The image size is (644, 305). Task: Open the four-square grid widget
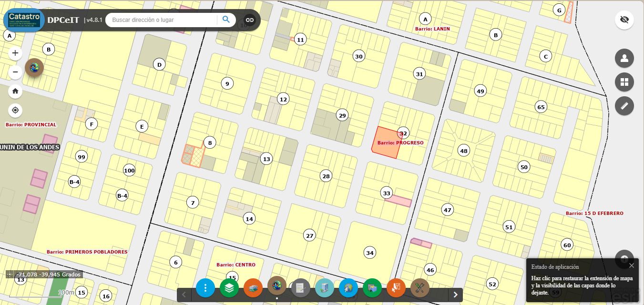(624, 82)
